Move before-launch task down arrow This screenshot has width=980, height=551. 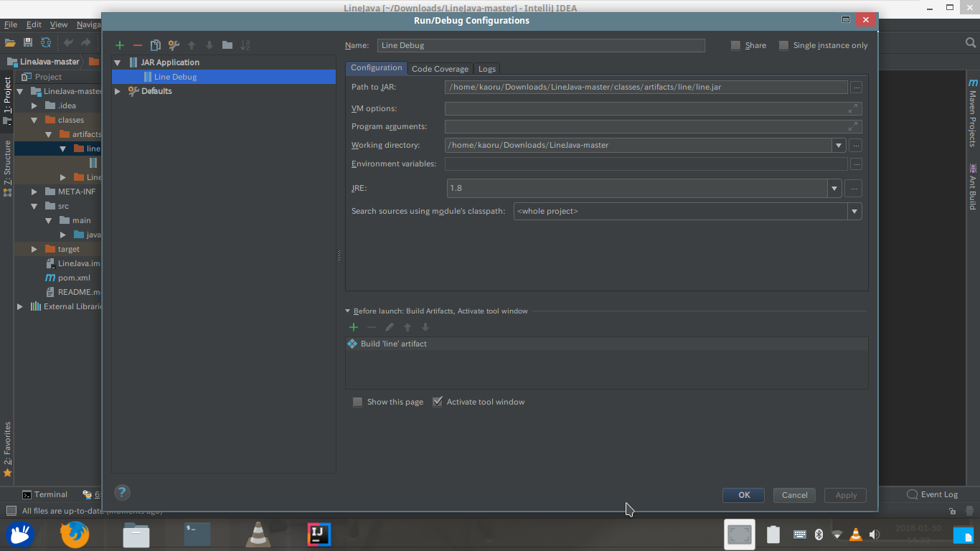tap(425, 327)
